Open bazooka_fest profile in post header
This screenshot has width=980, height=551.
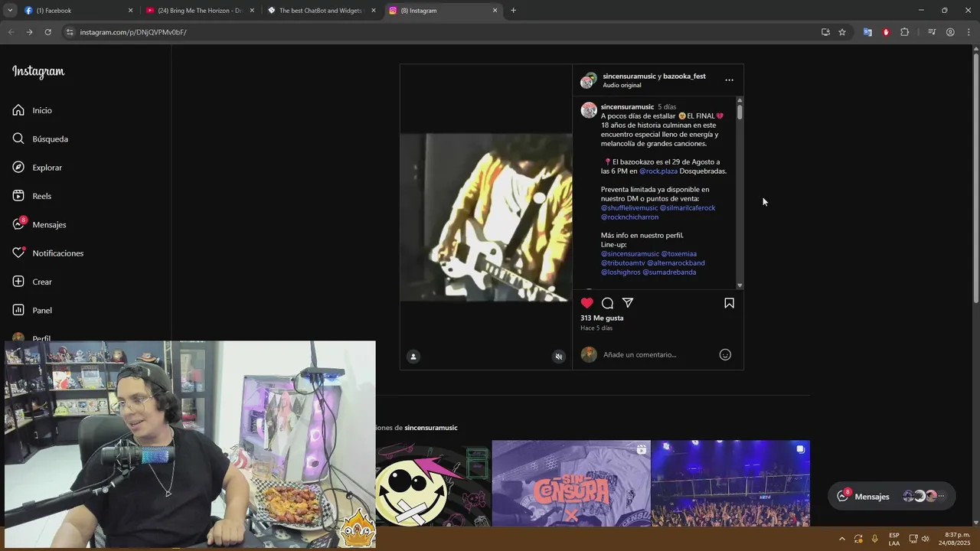684,77
